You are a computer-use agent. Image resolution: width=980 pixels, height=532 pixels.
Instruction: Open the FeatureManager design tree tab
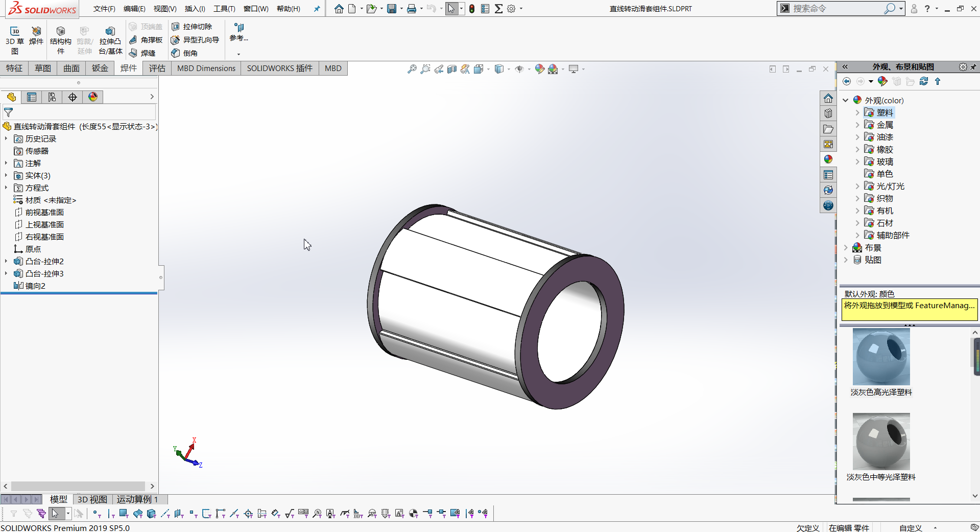pyautogui.click(x=11, y=97)
